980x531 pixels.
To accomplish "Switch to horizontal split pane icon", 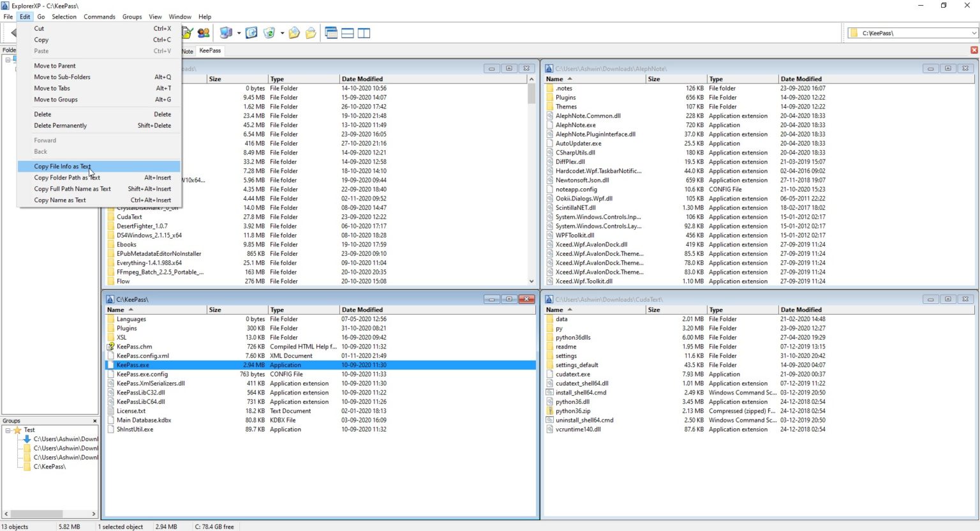I will tap(347, 33).
